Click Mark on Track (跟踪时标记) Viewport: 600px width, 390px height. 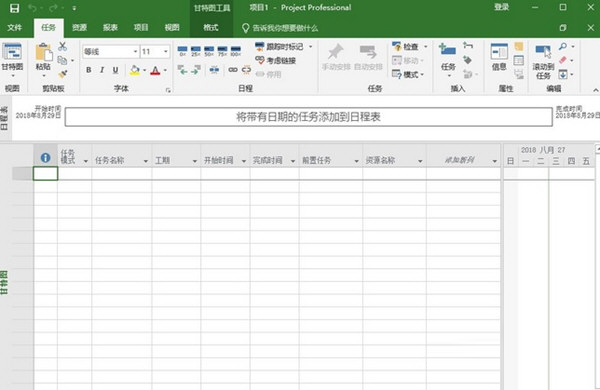[280, 47]
